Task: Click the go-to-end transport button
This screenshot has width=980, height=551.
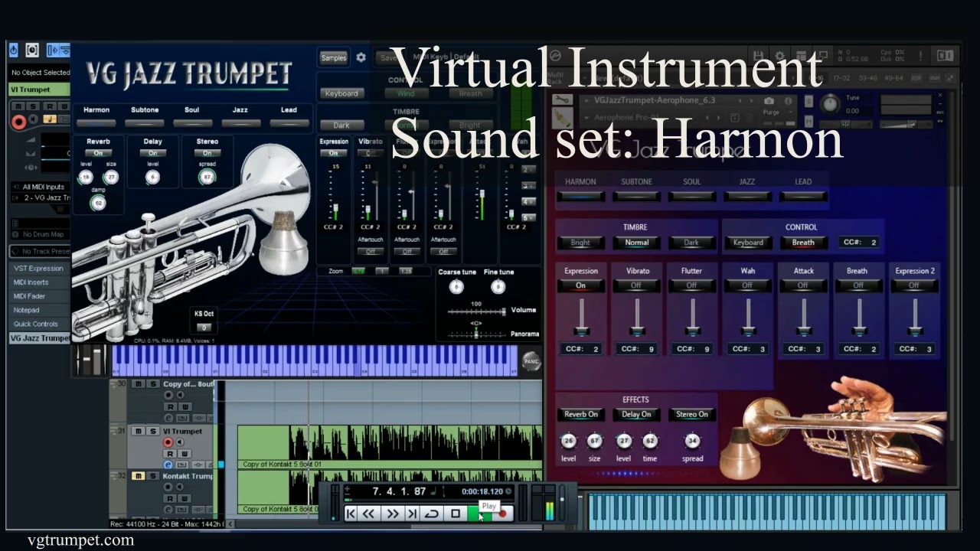Action: point(412,514)
